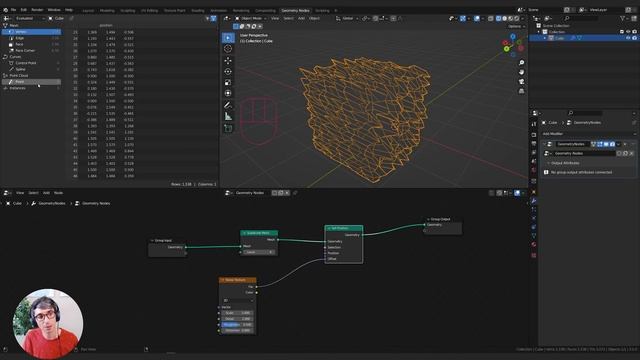Open the Particles properties tab icon
Viewport: 640px width, 360px height.
click(x=533, y=209)
